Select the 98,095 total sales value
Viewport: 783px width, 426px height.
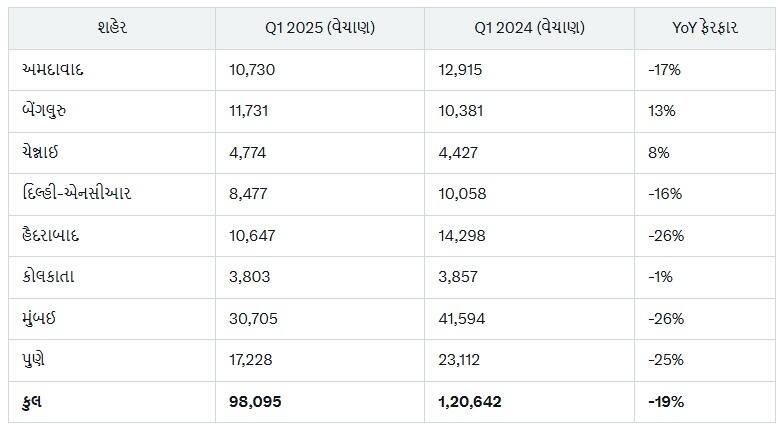point(254,402)
